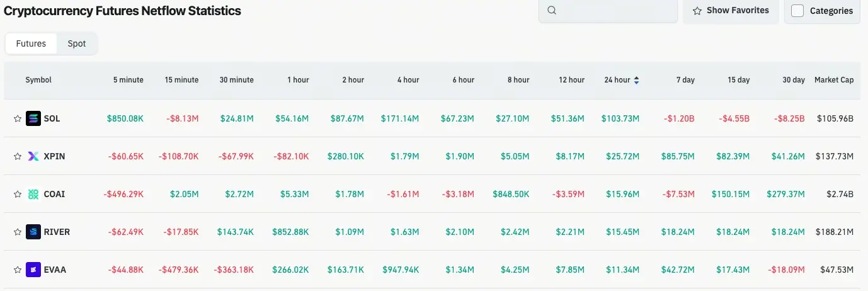Click the Show Favorites button
Viewport: 868px width, 291px height.
pos(731,11)
